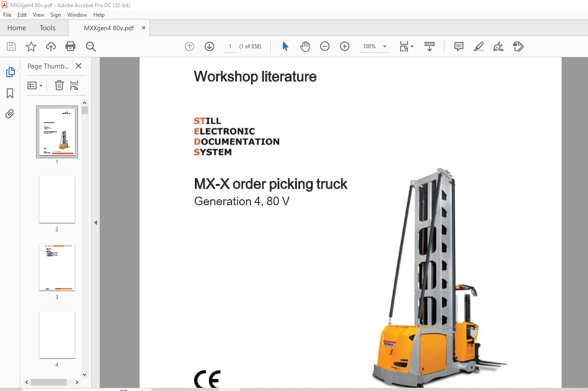Open the fit page options icon

pos(407,46)
